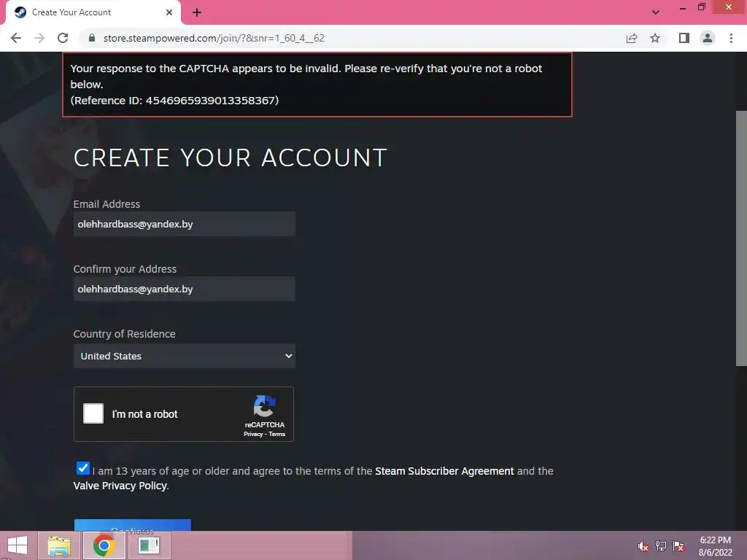Open the Windows Start menu

point(18,545)
